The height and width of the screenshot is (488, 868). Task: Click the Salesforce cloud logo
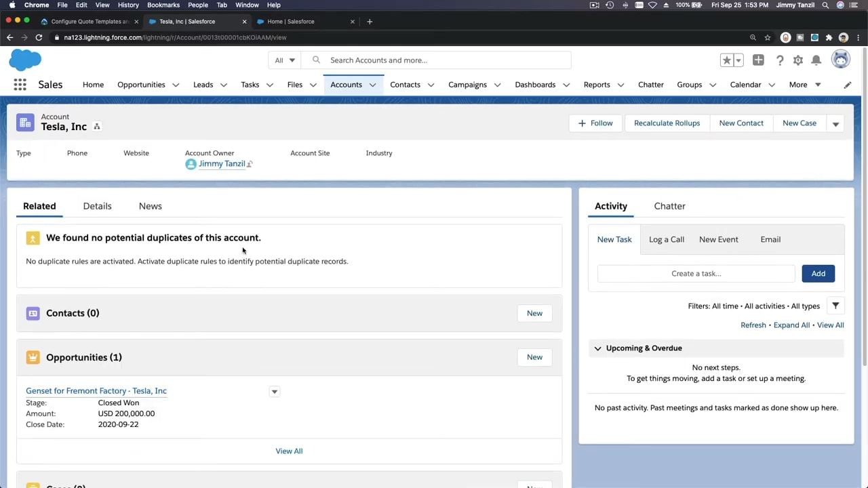[25, 60]
